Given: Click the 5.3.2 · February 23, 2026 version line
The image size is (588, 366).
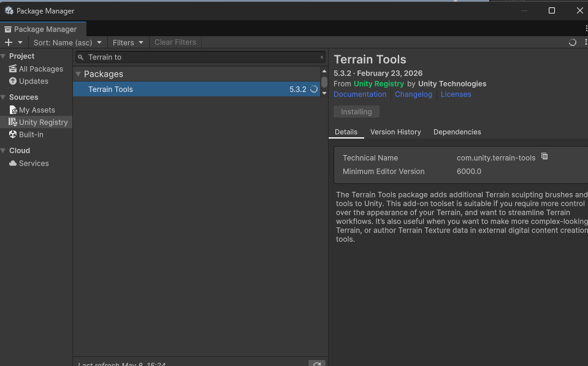Looking at the screenshot, I should coord(378,74).
